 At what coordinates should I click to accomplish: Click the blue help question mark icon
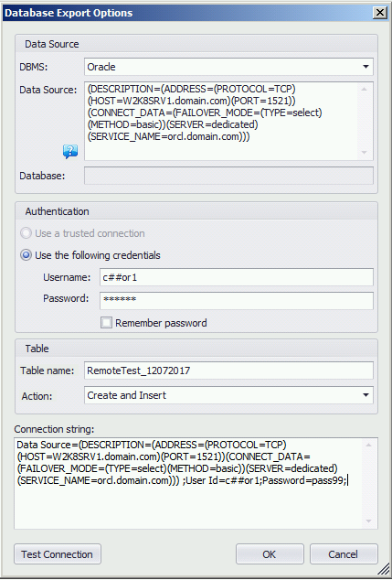(x=70, y=151)
